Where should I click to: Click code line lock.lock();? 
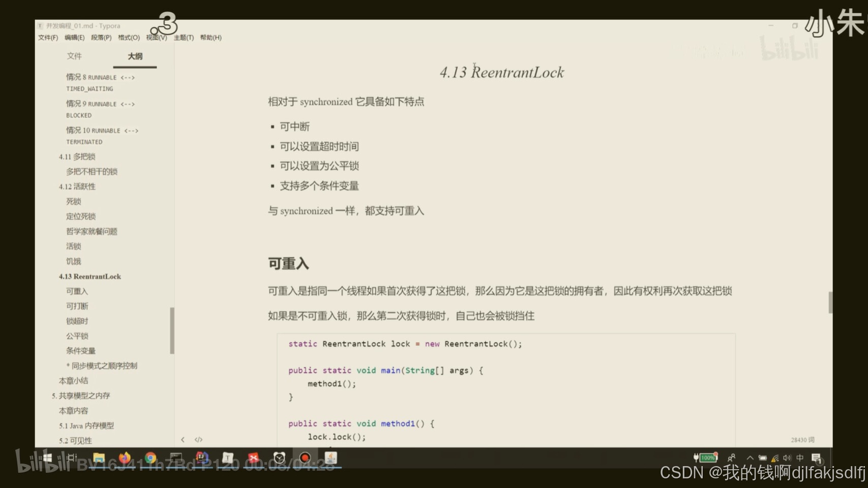coord(336,437)
